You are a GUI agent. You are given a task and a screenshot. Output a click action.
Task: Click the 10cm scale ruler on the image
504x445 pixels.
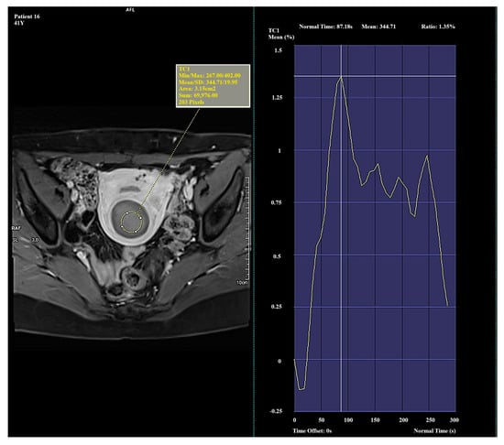click(x=247, y=229)
